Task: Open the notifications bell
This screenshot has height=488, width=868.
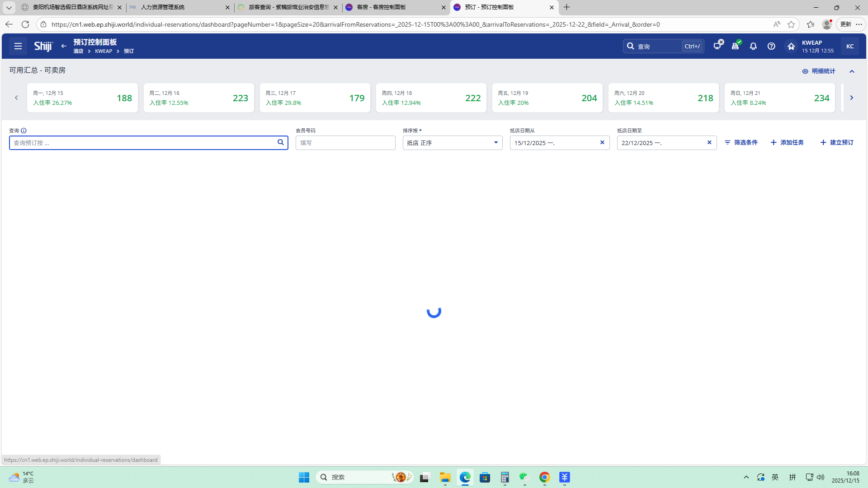Action: pos(753,46)
